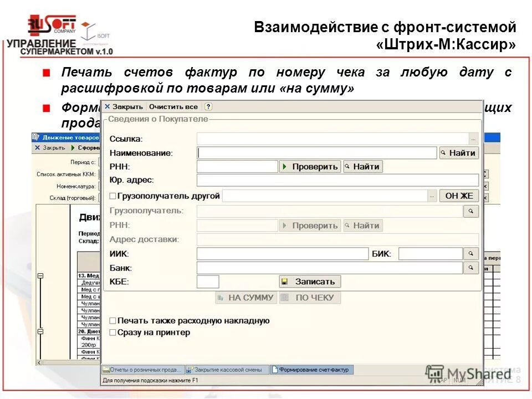Collapse the tree node in left report panel
The height and width of the screenshot is (399, 532).
(40, 275)
